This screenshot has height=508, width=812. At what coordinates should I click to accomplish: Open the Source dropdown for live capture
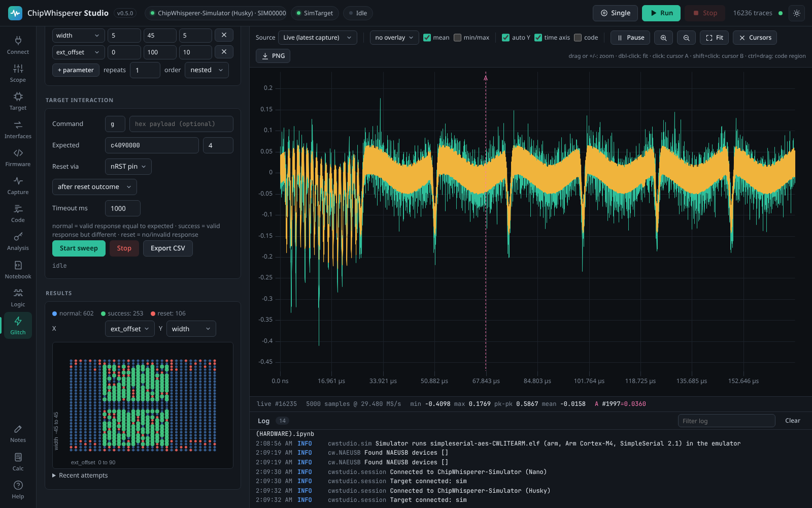pyautogui.click(x=317, y=38)
